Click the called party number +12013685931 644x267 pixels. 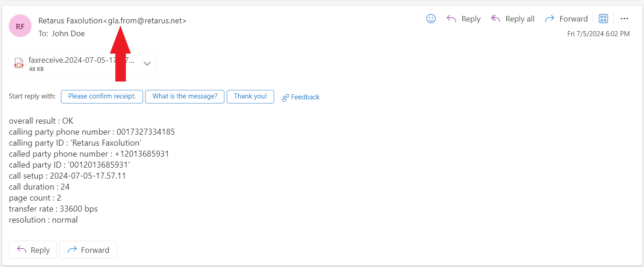[142, 154]
